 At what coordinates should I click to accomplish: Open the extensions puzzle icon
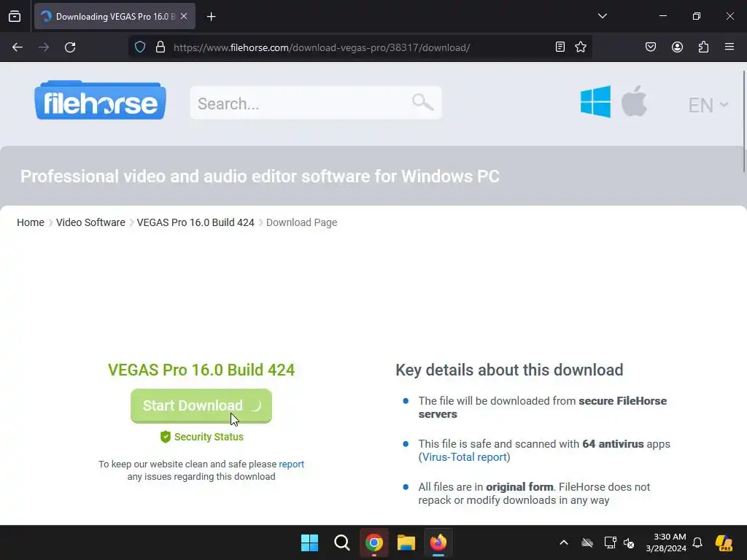click(x=703, y=47)
